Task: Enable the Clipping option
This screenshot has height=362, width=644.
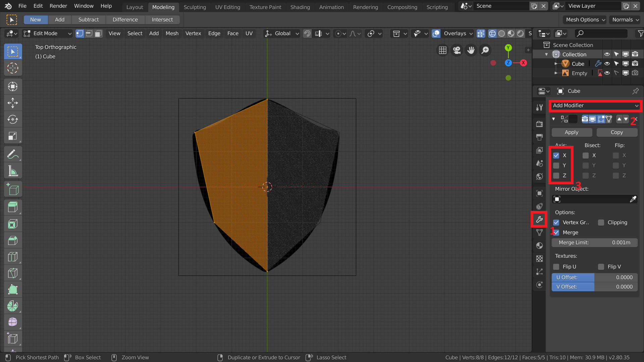Action: [x=601, y=223]
